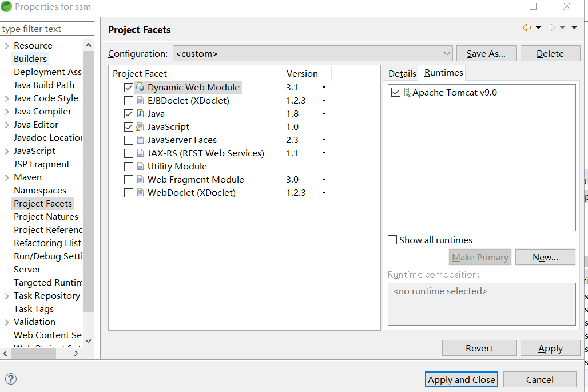Screen dimensions: 588x392
Task: Click the back navigation arrow icon
Action: click(x=526, y=27)
